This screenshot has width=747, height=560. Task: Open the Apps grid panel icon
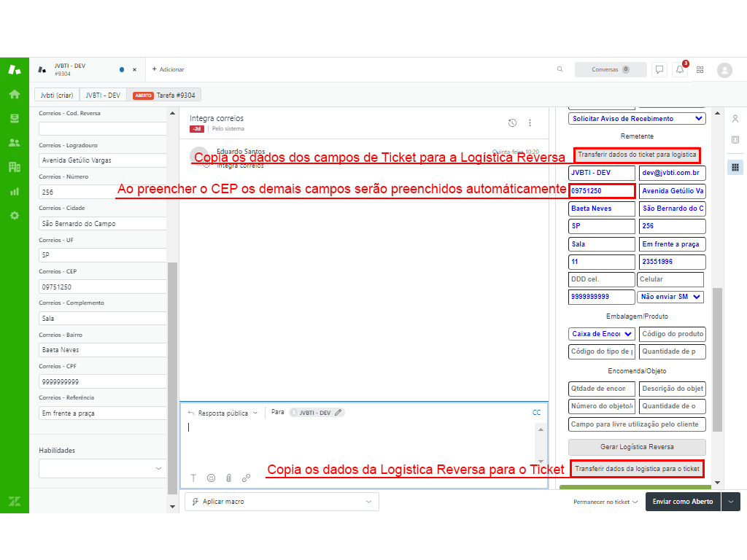(735, 167)
